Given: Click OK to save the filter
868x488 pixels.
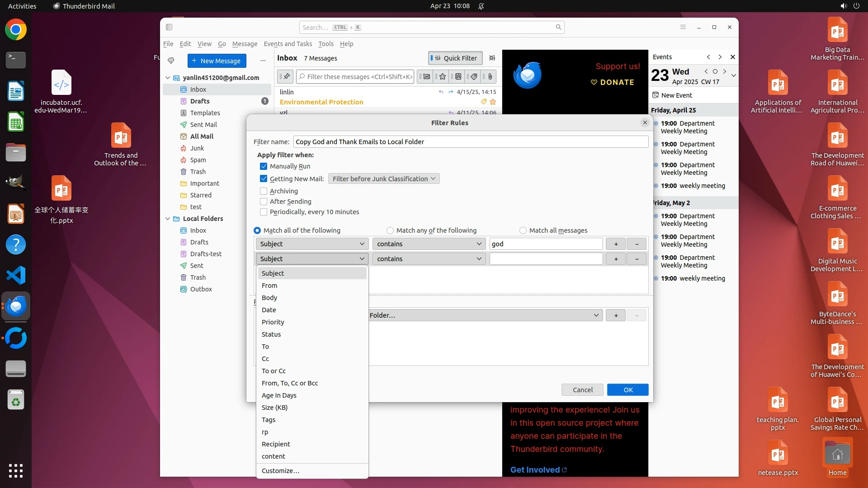Looking at the screenshot, I should tap(627, 390).
